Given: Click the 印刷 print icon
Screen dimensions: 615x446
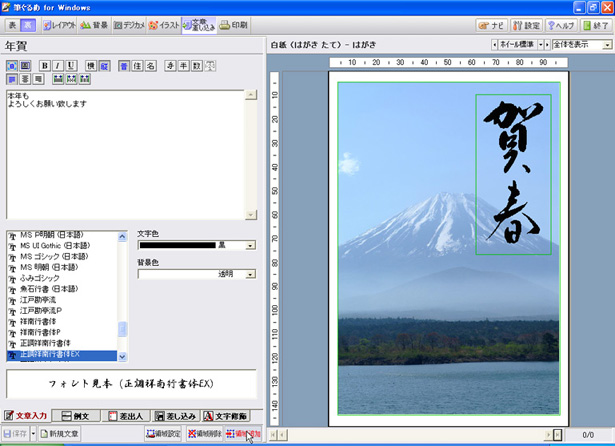Looking at the screenshot, I should pyautogui.click(x=233, y=25).
